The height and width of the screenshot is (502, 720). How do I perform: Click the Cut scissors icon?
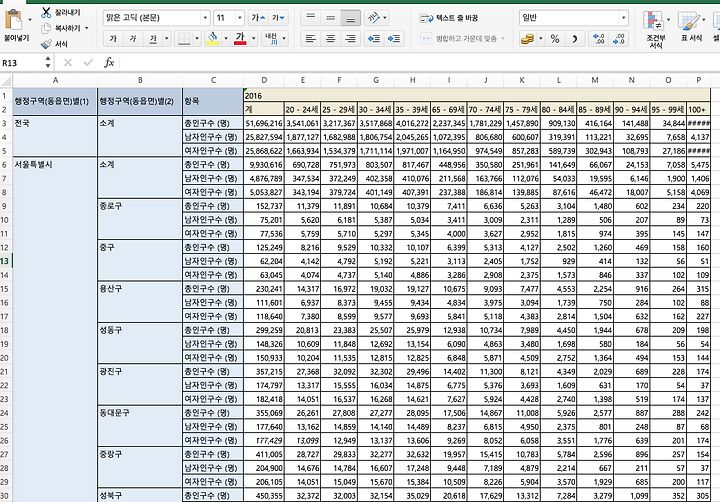tap(46, 12)
